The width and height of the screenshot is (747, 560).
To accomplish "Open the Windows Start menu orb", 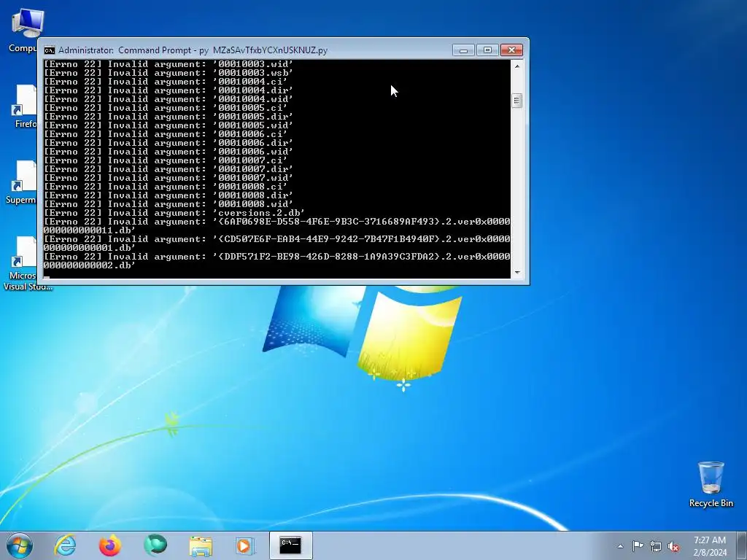I will (x=20, y=545).
